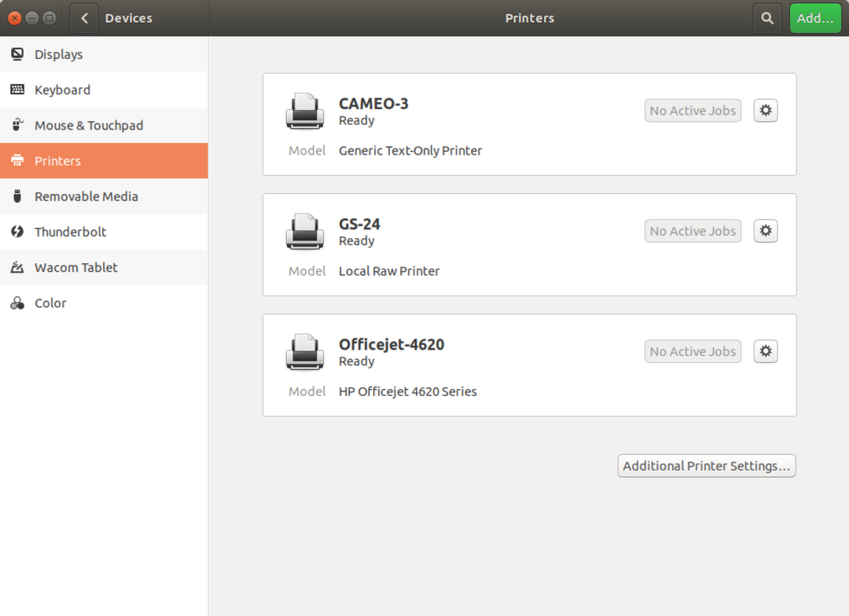The image size is (849, 616).
Task: Switch to the Color settings panel
Action: 50,303
